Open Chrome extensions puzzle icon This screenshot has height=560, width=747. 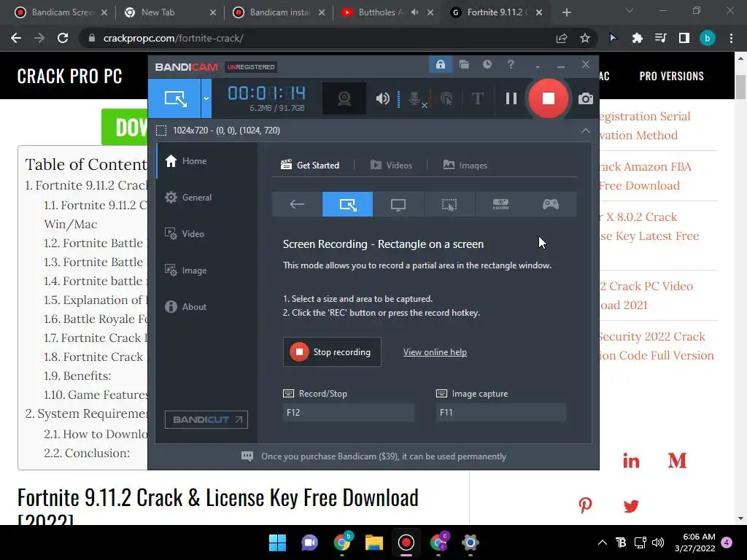(x=637, y=38)
